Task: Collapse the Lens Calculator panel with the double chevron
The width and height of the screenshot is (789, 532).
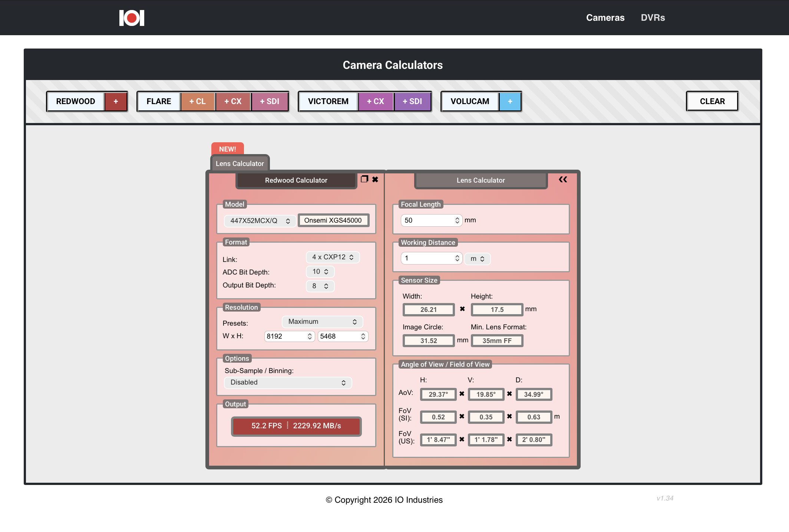Action: (x=563, y=179)
